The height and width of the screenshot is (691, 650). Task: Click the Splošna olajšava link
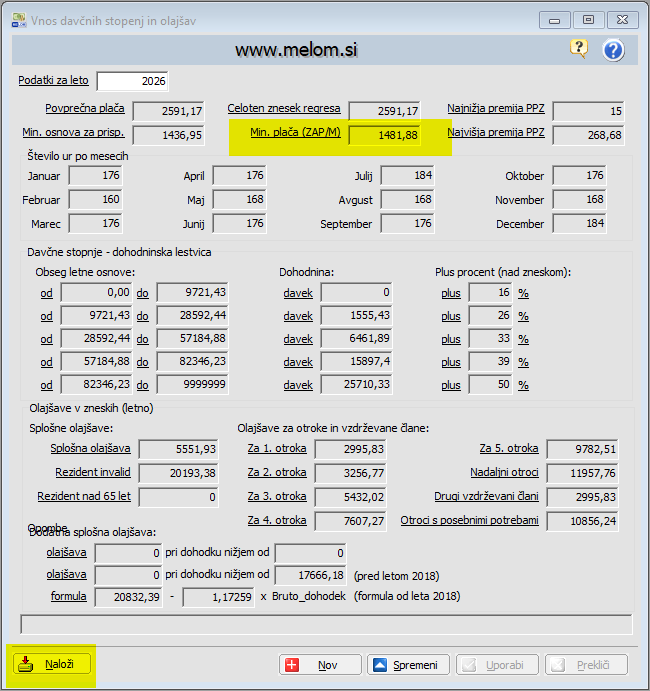coord(90,447)
